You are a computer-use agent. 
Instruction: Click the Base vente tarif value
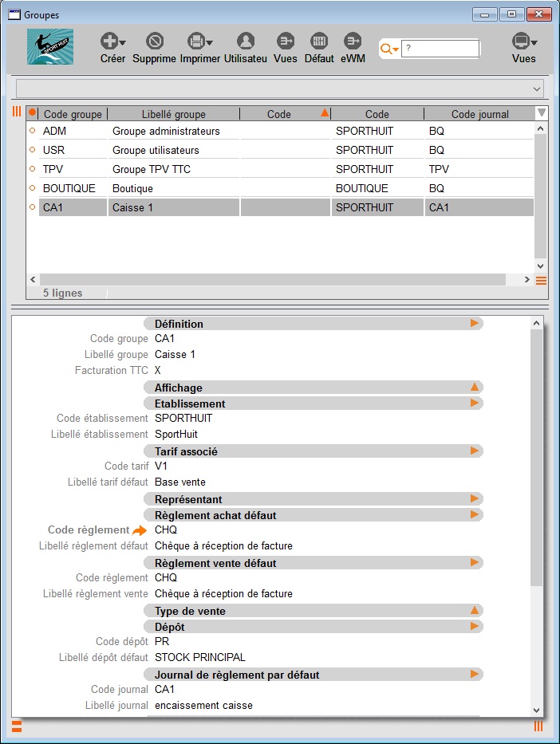click(x=179, y=482)
